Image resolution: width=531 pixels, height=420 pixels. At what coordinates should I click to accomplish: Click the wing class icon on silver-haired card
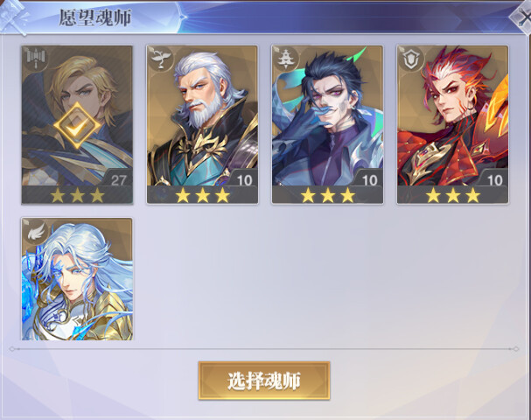coord(37,232)
